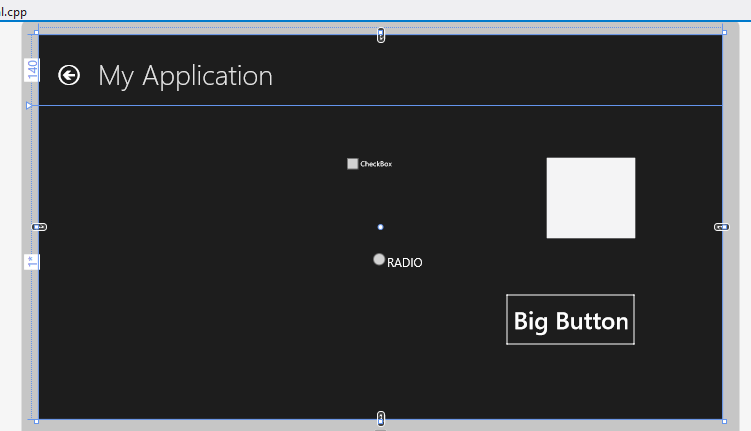Click the CheckBox text label
The width and height of the screenshot is (751, 431).
(x=376, y=164)
